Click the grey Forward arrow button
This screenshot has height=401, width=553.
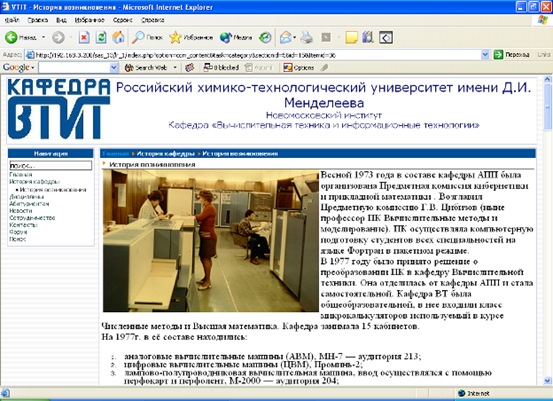(x=58, y=37)
